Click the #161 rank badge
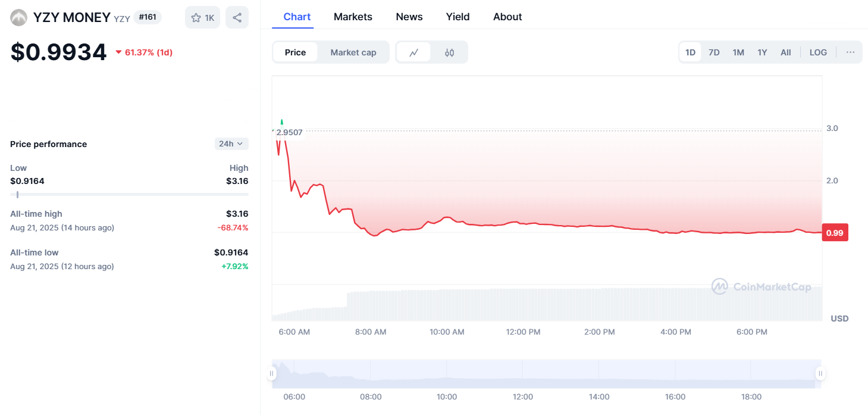The image size is (868, 415). pyautogui.click(x=148, y=17)
